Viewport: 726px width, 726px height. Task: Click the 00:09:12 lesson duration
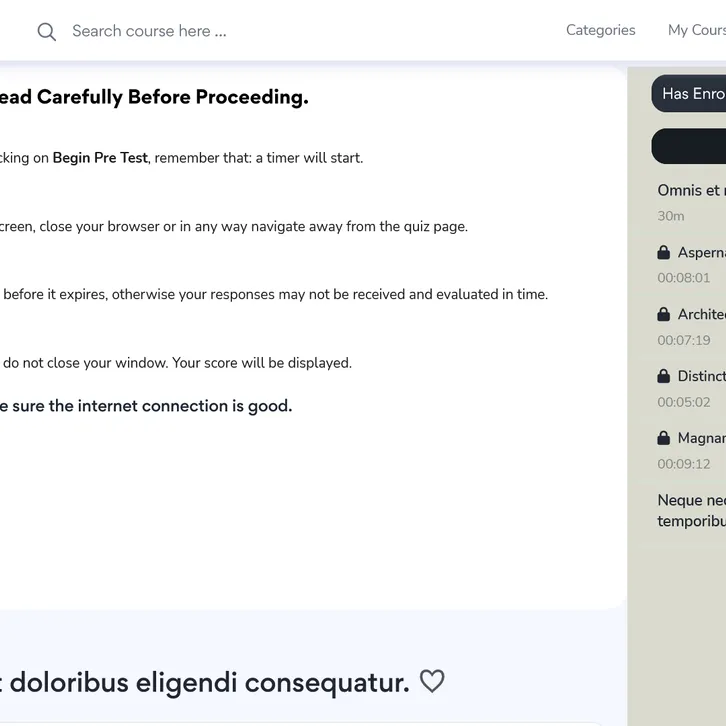(684, 464)
